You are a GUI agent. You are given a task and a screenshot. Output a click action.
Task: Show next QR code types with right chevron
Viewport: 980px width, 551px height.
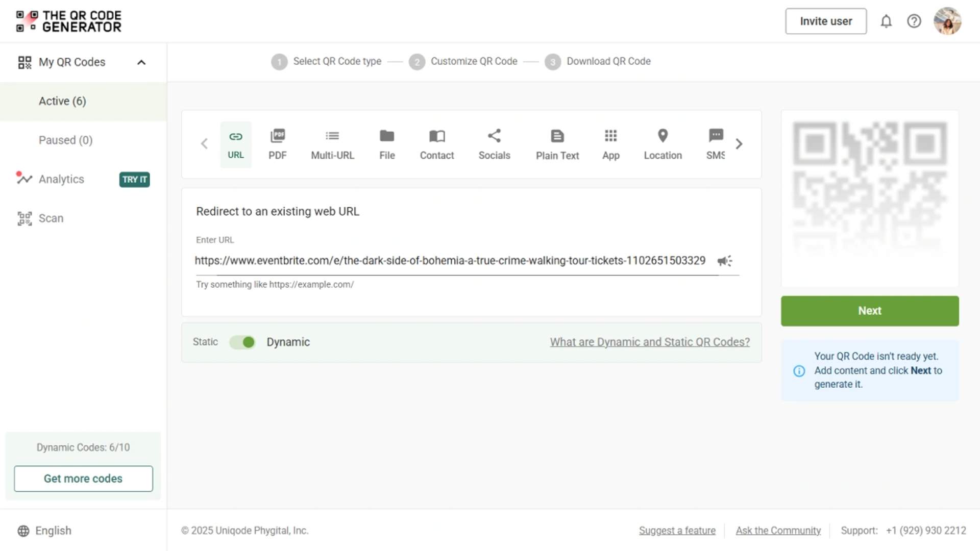point(739,144)
